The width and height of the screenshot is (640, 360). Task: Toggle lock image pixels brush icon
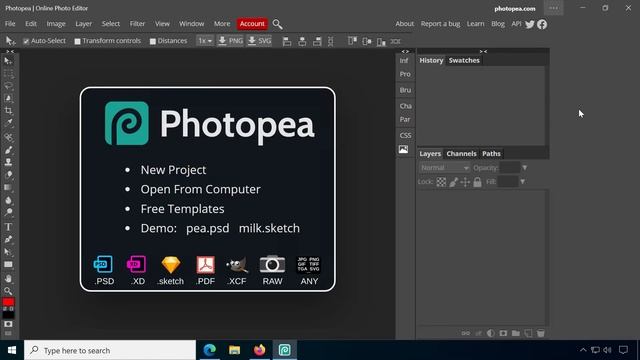[453, 182]
